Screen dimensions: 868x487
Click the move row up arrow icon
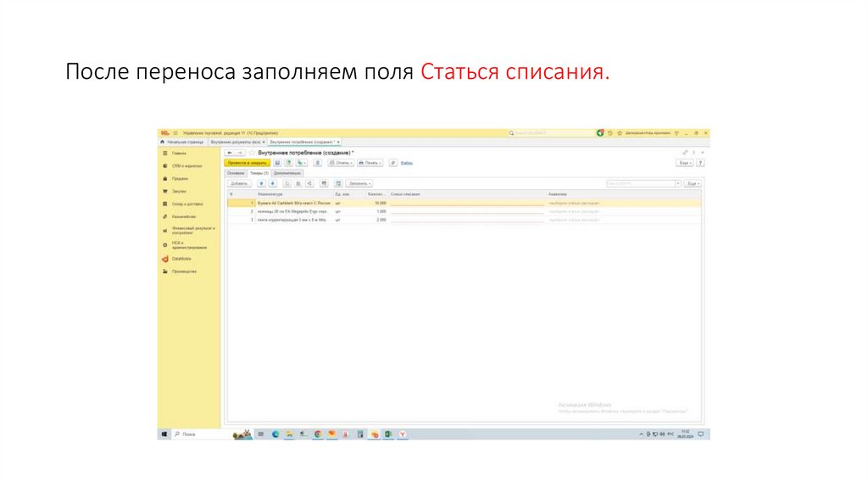(261, 183)
